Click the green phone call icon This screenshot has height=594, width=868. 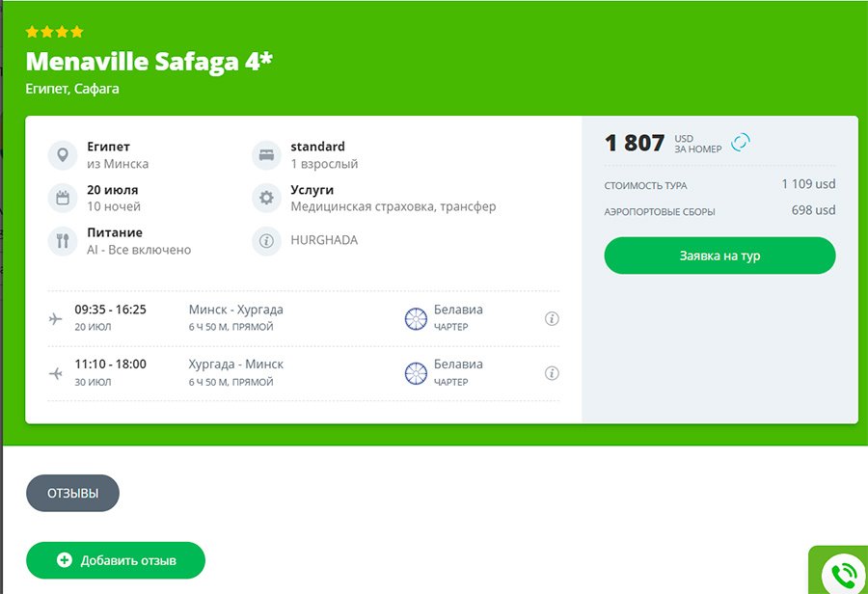click(843, 574)
